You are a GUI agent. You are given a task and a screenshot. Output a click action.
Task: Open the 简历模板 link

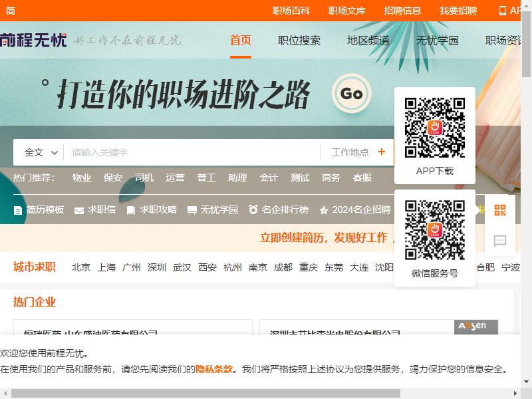tap(45, 209)
